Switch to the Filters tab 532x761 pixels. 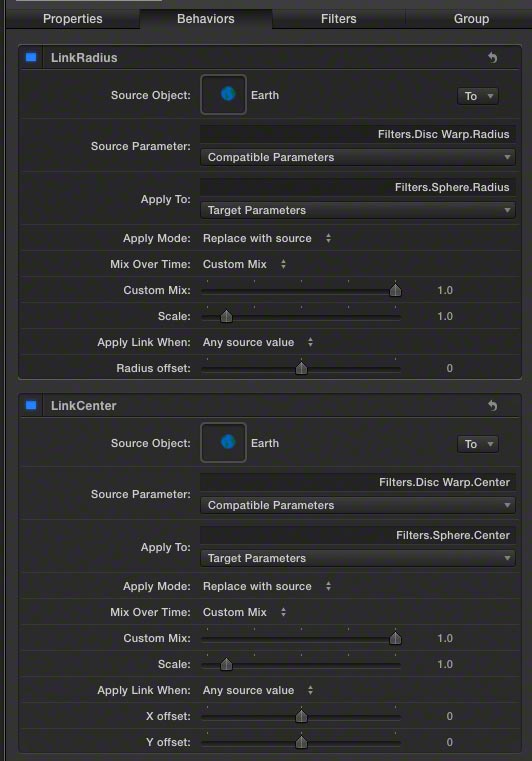pos(338,19)
